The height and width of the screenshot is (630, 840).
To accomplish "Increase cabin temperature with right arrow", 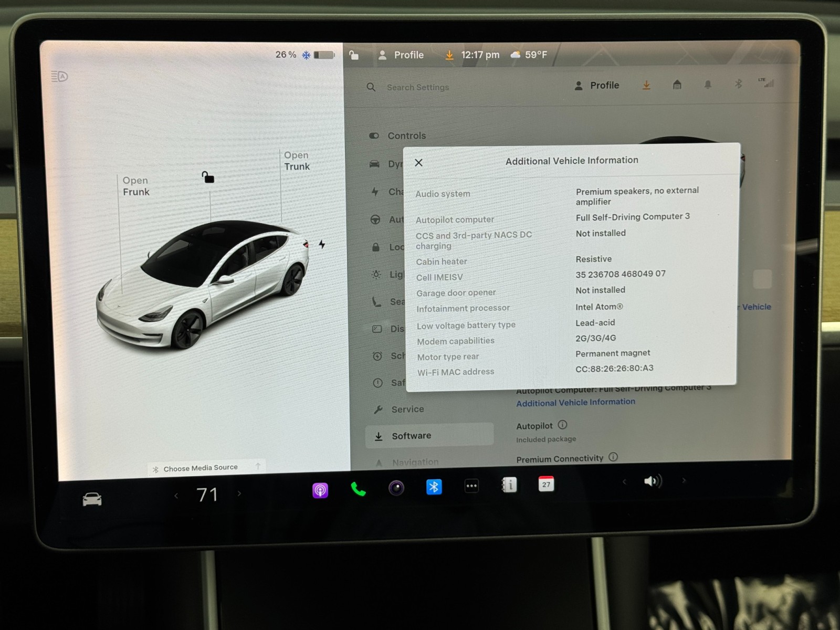I will coord(239,493).
